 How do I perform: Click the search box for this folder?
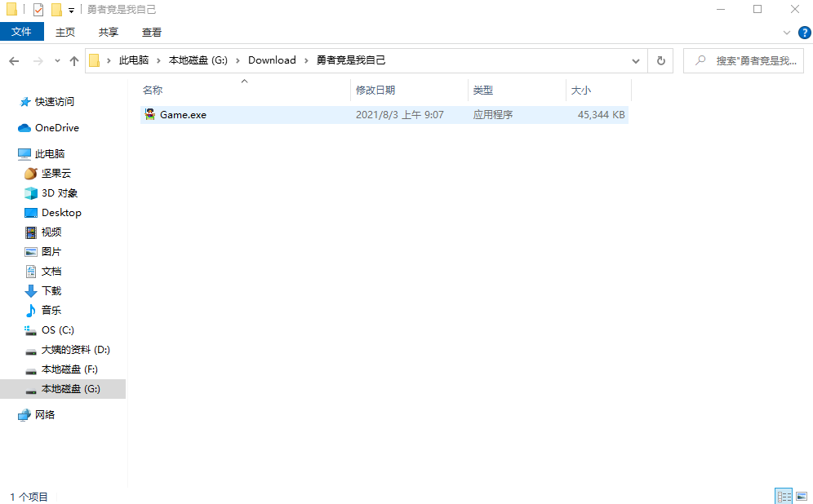point(743,61)
